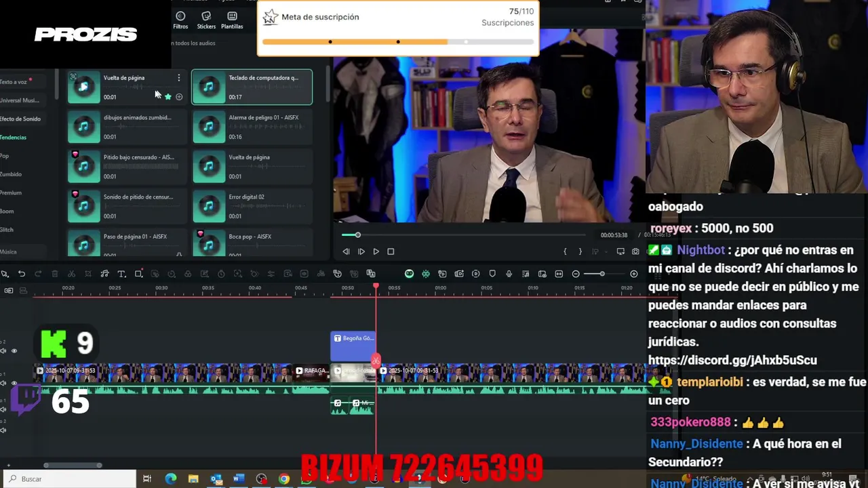The width and height of the screenshot is (868, 488).
Task: Open more options for Vuelta de página
Action: pyautogui.click(x=179, y=78)
